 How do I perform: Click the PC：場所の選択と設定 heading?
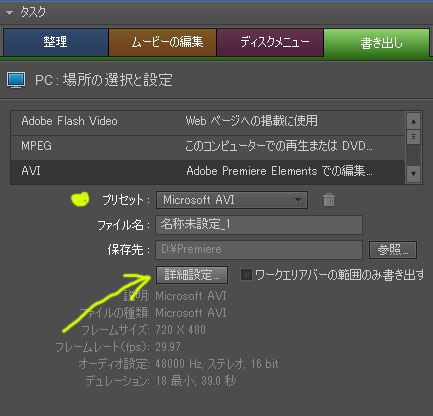(104, 80)
